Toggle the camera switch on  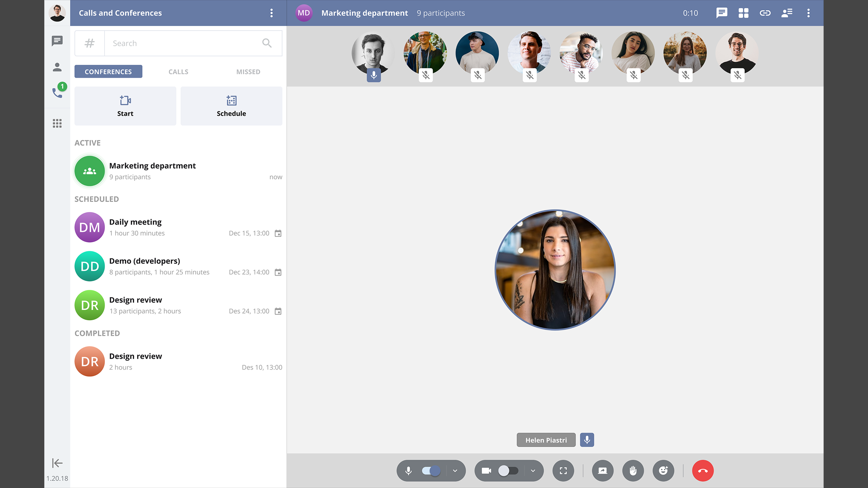coord(508,471)
